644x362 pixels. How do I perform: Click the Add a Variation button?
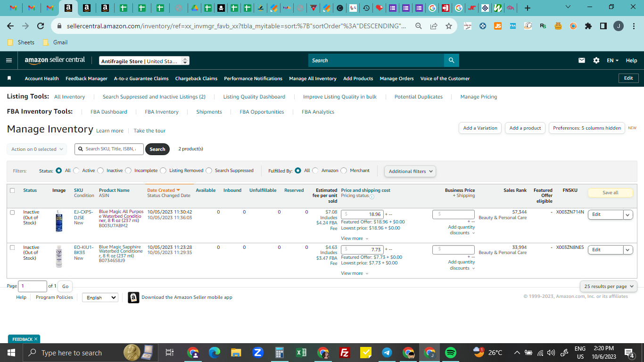pos(480,128)
